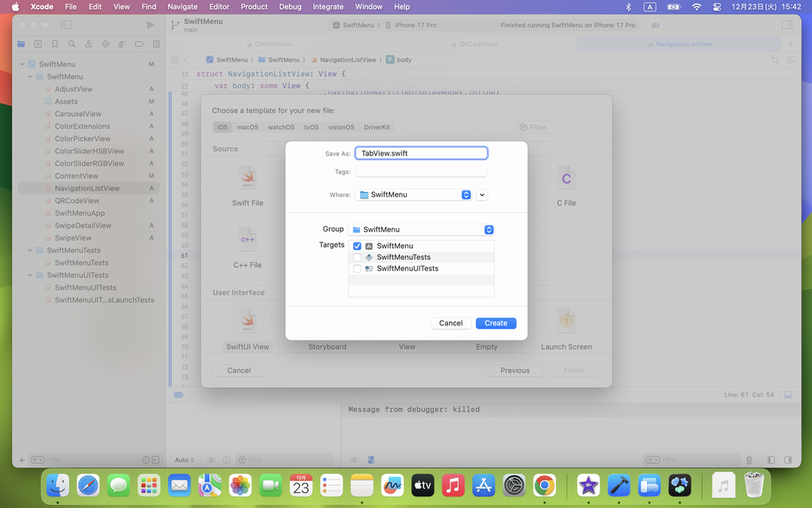Click the Tags input field
Viewport: 812px width, 508px height.
[x=421, y=171]
